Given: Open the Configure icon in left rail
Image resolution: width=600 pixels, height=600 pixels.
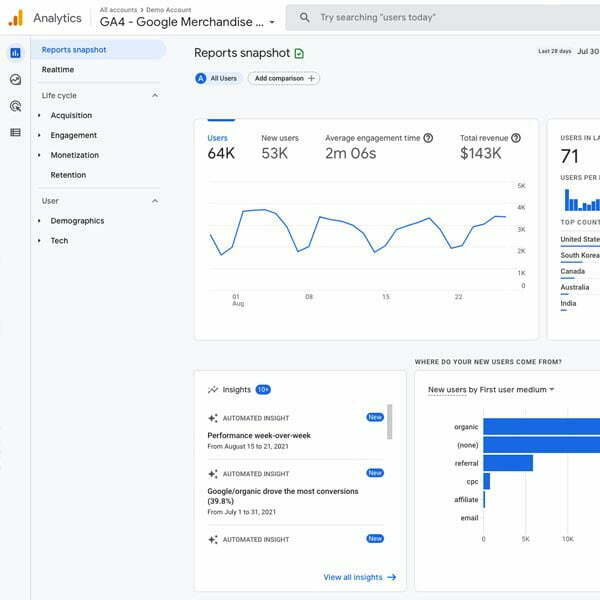Looking at the screenshot, I should click(15, 132).
